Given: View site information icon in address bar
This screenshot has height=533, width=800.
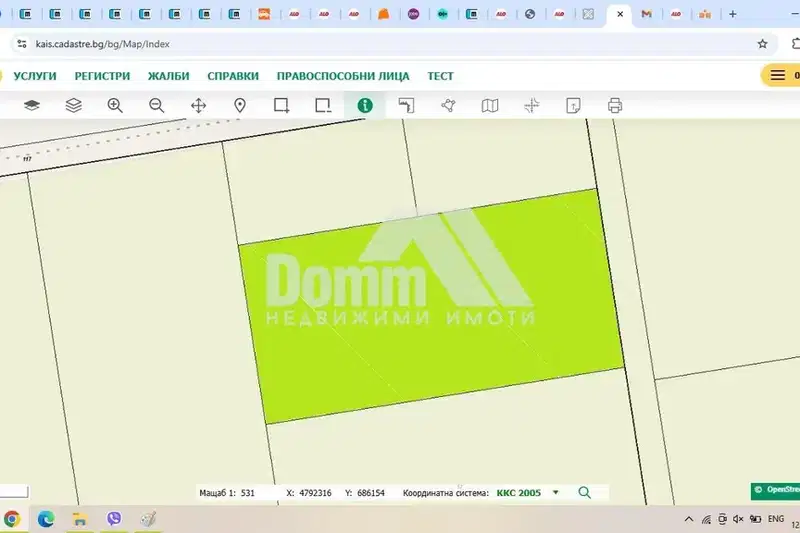Looking at the screenshot, I should [x=22, y=44].
